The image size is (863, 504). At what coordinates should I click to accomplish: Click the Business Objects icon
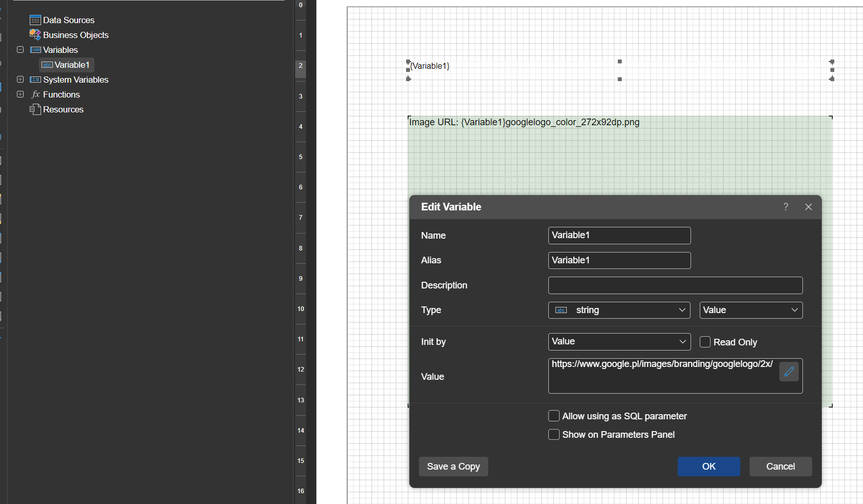coord(35,35)
